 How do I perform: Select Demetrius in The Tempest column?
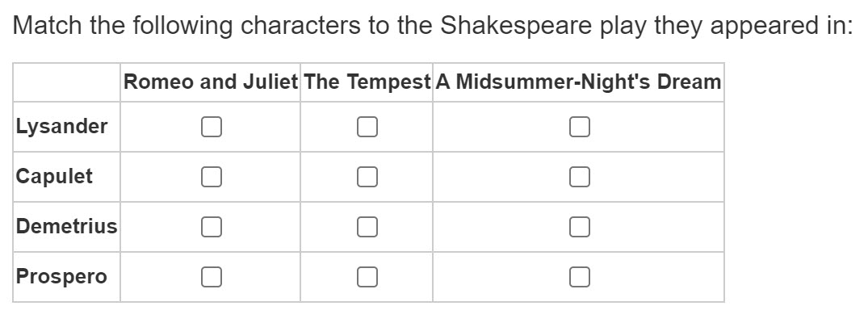point(367,227)
